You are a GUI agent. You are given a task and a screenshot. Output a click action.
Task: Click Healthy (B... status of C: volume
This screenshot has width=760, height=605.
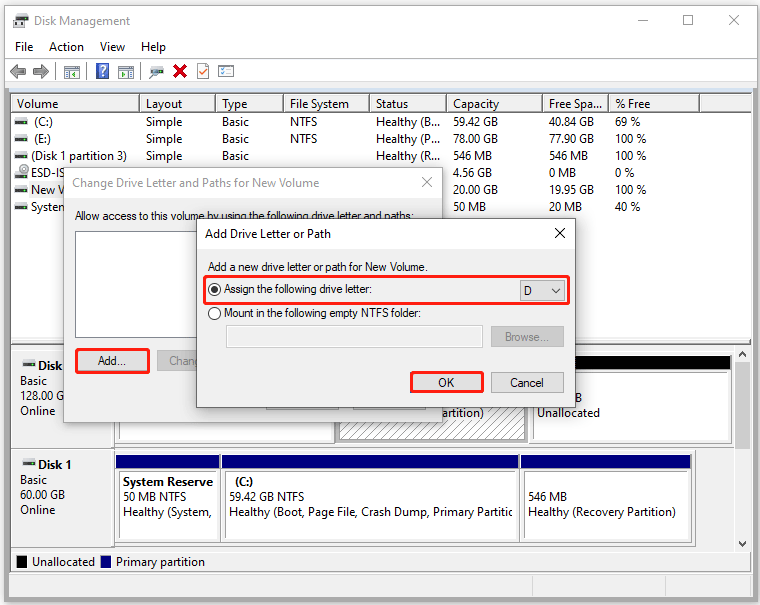[408, 122]
